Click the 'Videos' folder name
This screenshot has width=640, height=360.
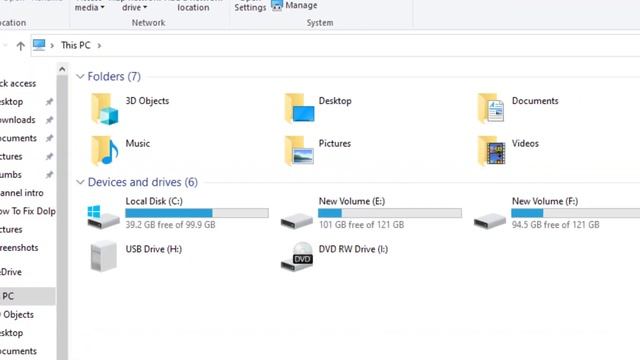525,143
